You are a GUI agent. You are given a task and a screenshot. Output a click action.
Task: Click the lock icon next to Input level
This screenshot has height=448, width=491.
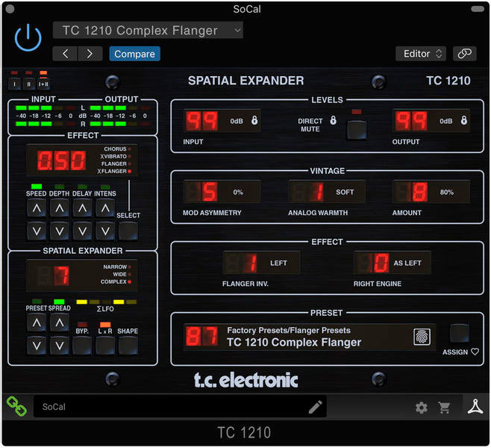point(254,120)
